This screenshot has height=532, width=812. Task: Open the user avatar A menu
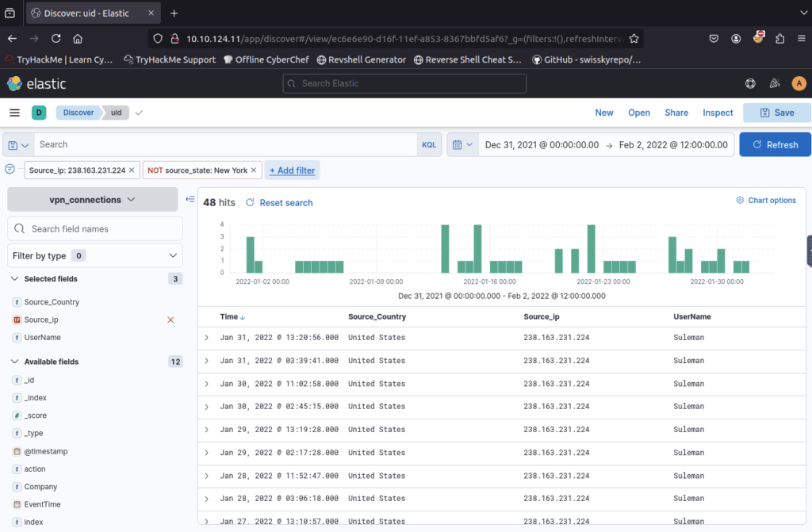(x=799, y=83)
